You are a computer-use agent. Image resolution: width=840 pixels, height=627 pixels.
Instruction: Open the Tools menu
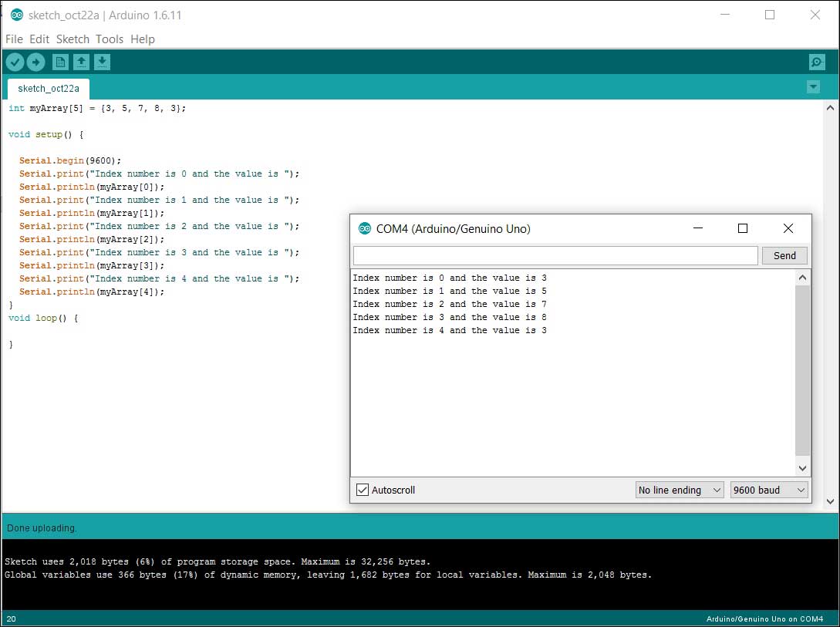(x=110, y=39)
